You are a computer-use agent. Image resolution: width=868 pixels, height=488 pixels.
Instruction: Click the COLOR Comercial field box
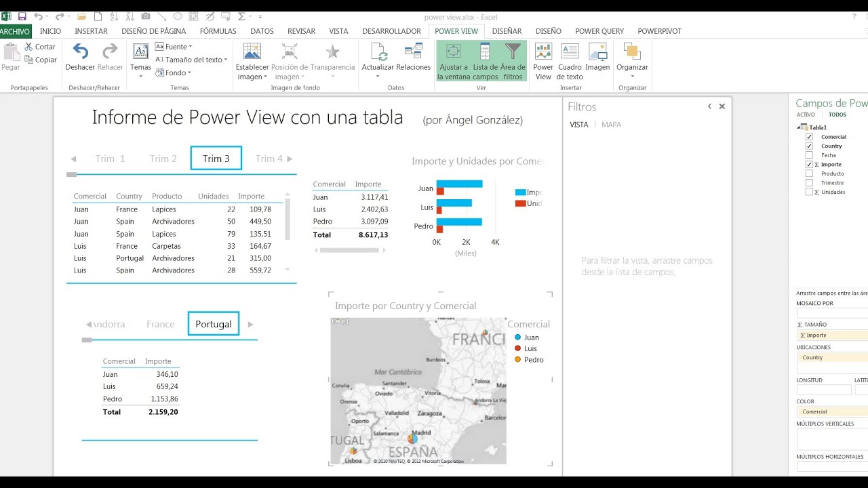pyautogui.click(x=832, y=411)
